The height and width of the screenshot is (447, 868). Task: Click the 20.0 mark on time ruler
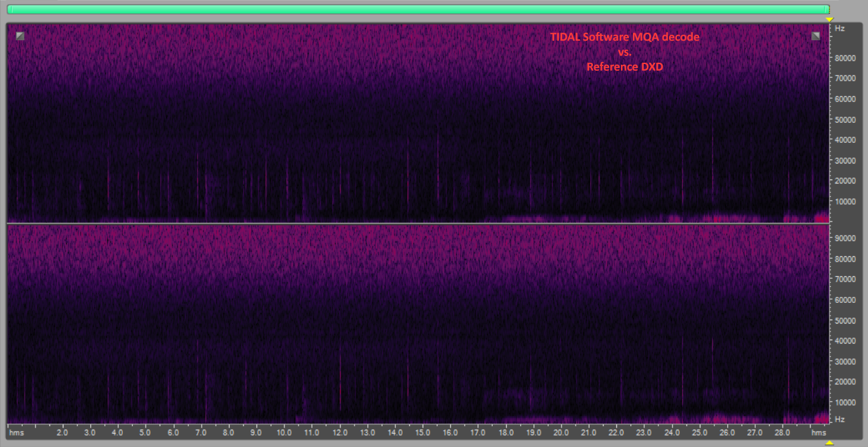(561, 433)
